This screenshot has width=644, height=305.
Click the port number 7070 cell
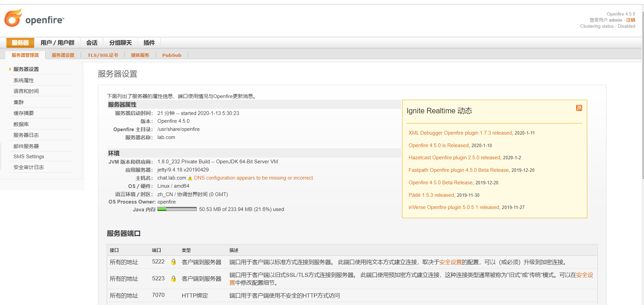158,295
